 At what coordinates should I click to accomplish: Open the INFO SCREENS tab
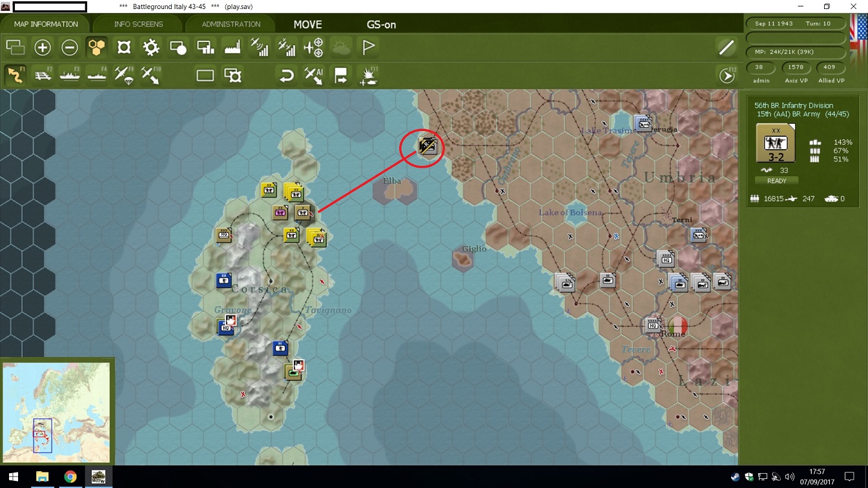[138, 24]
